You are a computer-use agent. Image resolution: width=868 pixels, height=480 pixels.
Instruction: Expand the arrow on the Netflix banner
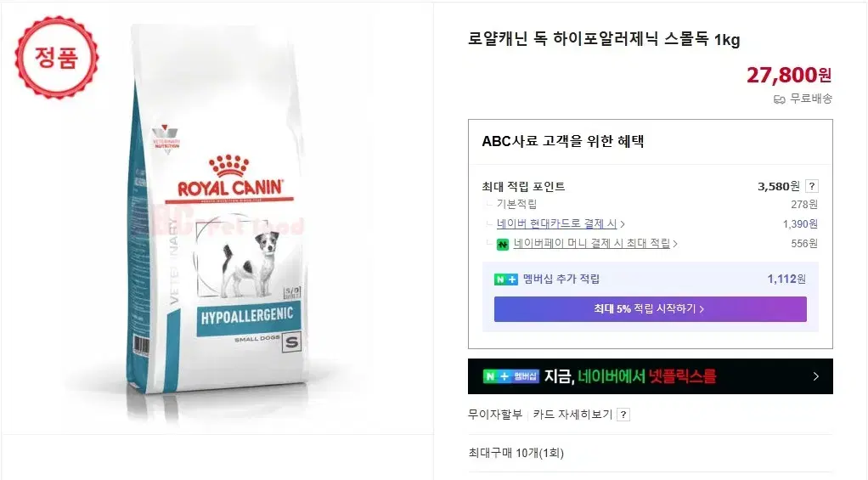tap(816, 376)
